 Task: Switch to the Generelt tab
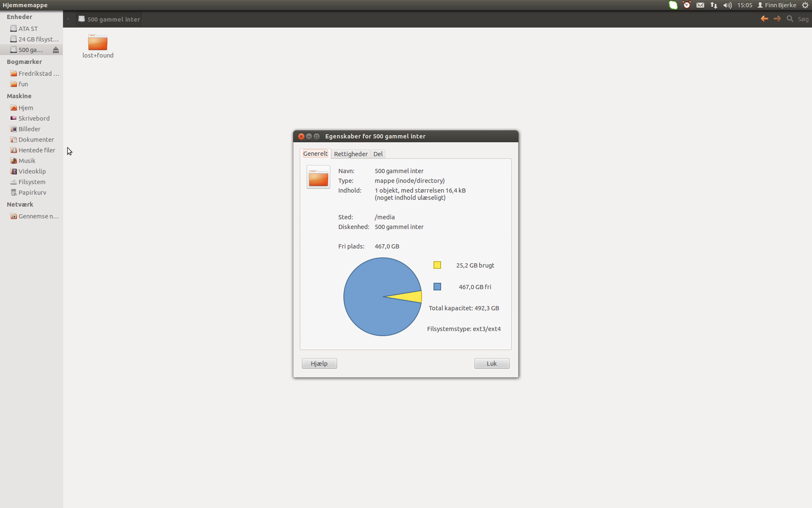(315, 154)
